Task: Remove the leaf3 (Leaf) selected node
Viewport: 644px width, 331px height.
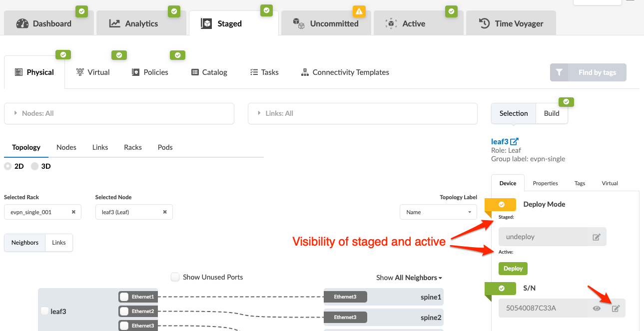Action: 165,212
